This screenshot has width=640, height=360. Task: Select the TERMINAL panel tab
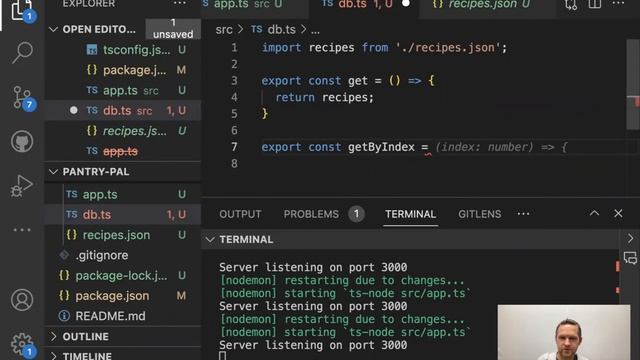(411, 214)
